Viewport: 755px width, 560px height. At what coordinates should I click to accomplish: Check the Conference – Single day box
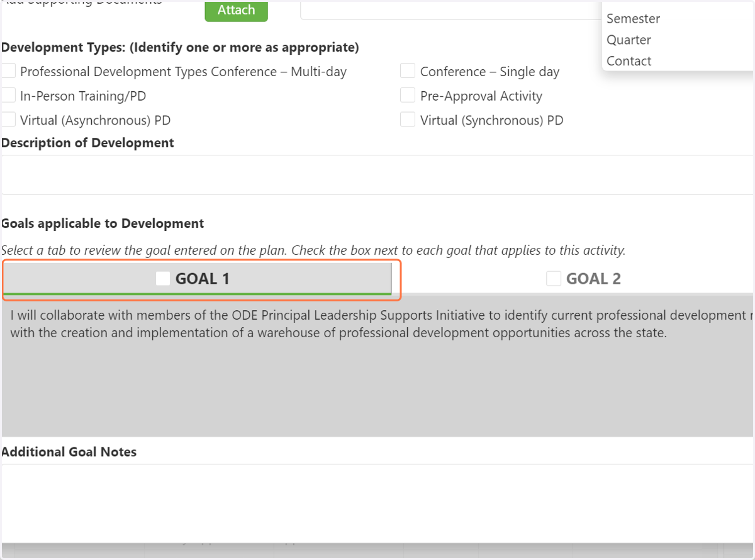click(x=408, y=71)
